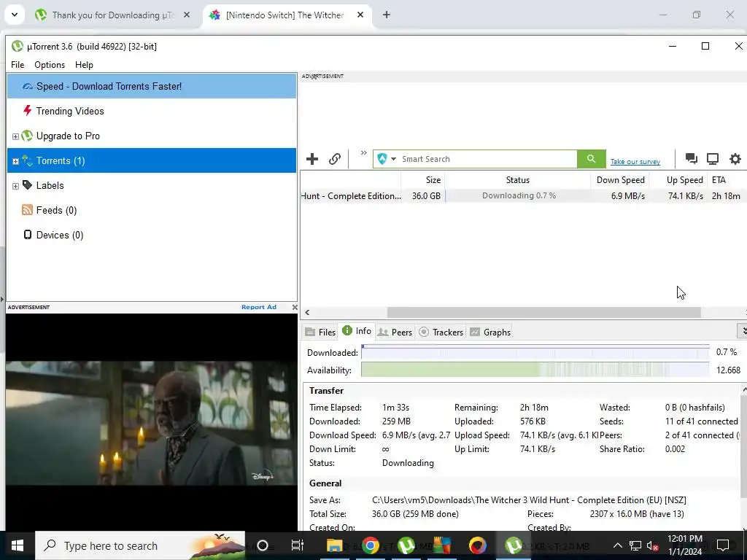Expand the Torrents tree node
Image resolution: width=747 pixels, height=560 pixels.
(x=15, y=161)
